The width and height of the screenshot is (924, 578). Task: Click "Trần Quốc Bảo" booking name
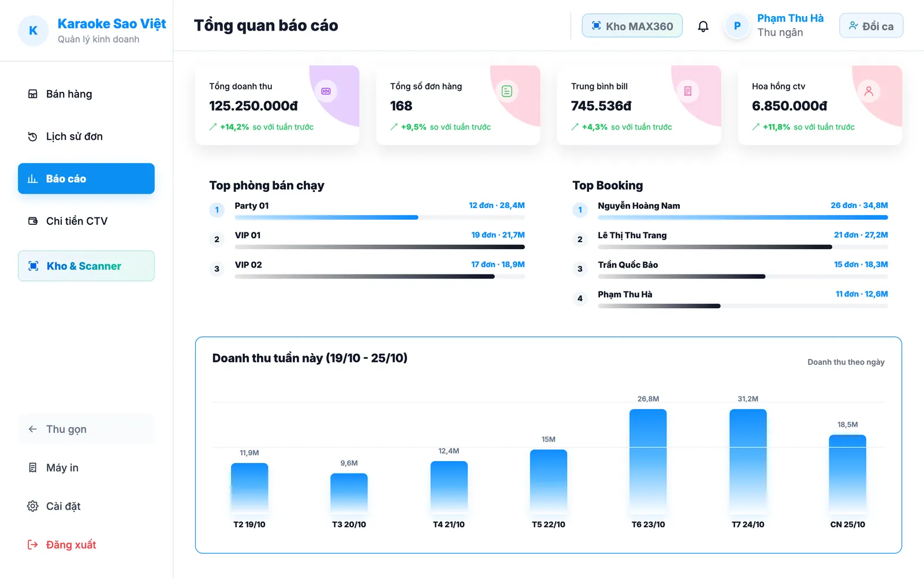click(x=628, y=265)
